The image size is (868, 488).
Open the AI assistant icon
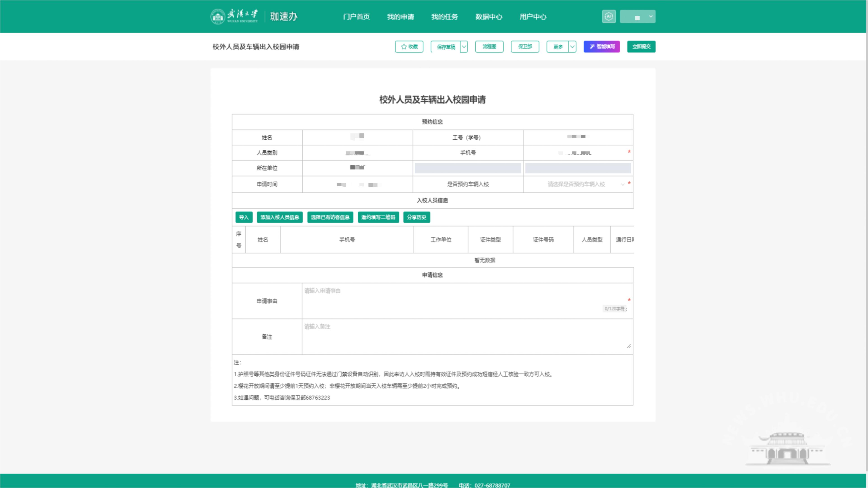(x=609, y=16)
